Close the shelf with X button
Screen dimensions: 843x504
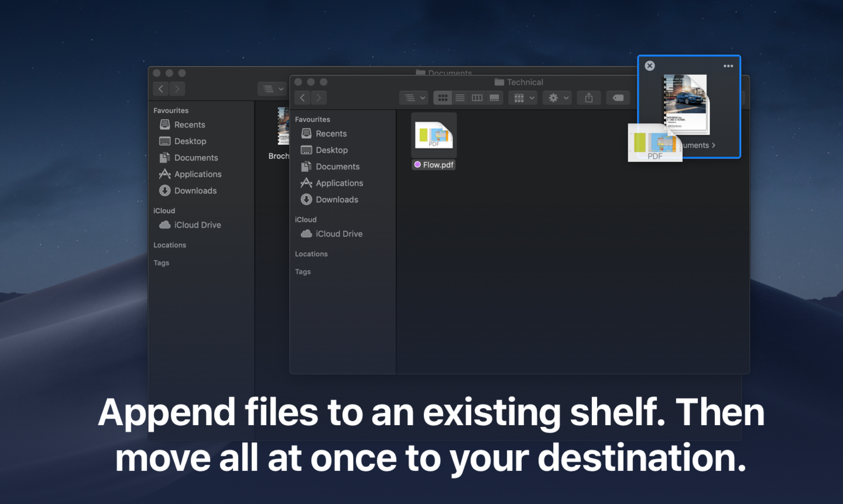point(650,66)
